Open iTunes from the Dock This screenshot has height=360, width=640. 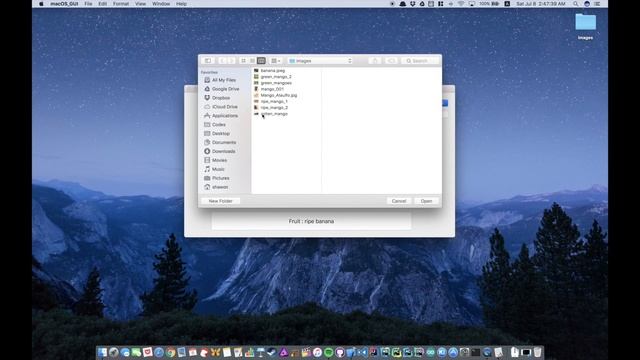(318, 352)
